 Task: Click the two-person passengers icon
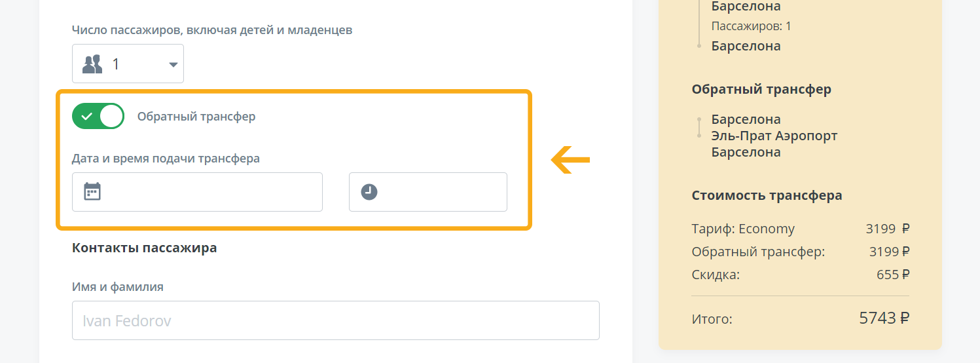click(x=92, y=64)
